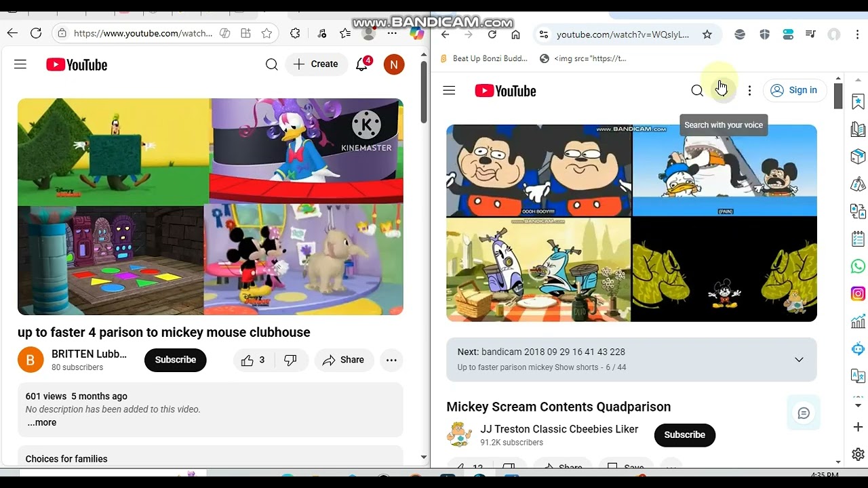This screenshot has height=488, width=868.
Task: Expand the Next playlist panel chevron
Action: (x=799, y=360)
